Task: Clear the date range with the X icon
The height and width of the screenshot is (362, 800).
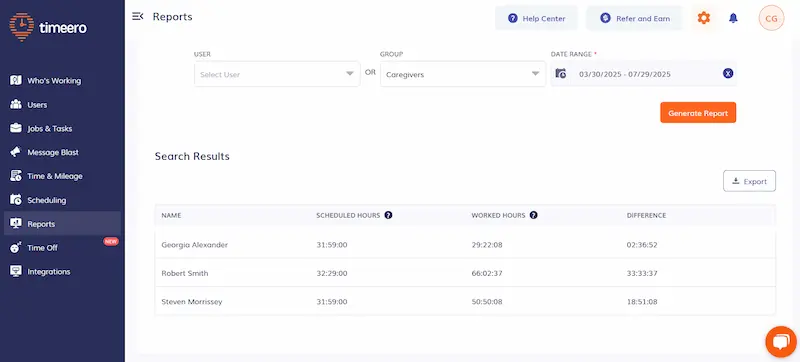Action: [x=728, y=73]
